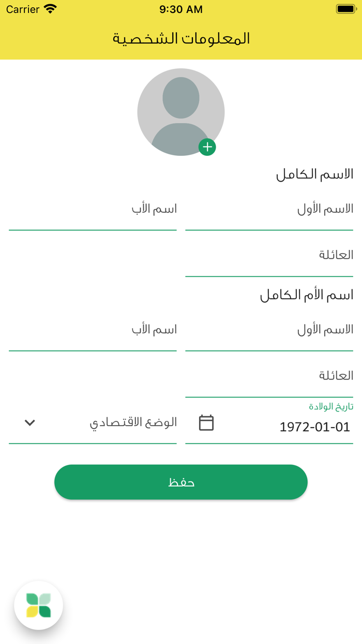This screenshot has width=362, height=644.
Task: Click the app logo icon at bottom left
Action: coord(39,605)
